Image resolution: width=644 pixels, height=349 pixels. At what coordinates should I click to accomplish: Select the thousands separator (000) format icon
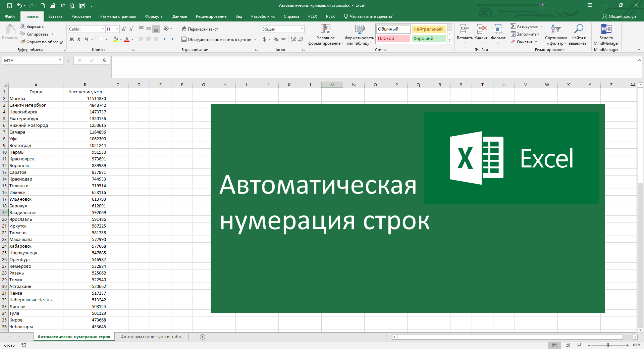pyautogui.click(x=283, y=39)
